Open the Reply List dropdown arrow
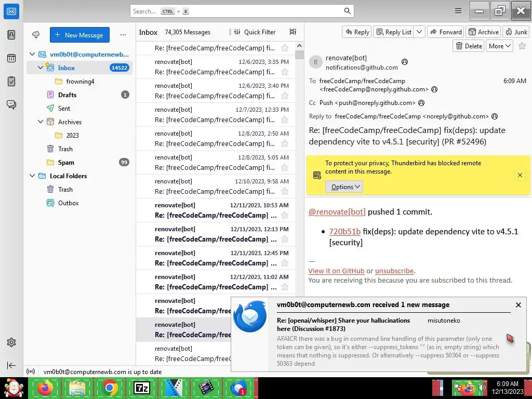 click(419, 32)
